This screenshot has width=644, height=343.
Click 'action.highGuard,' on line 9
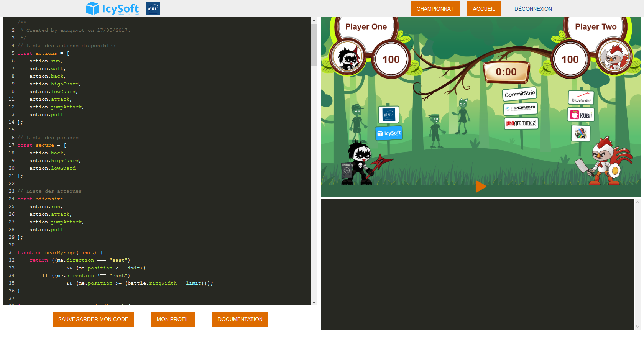tap(55, 84)
